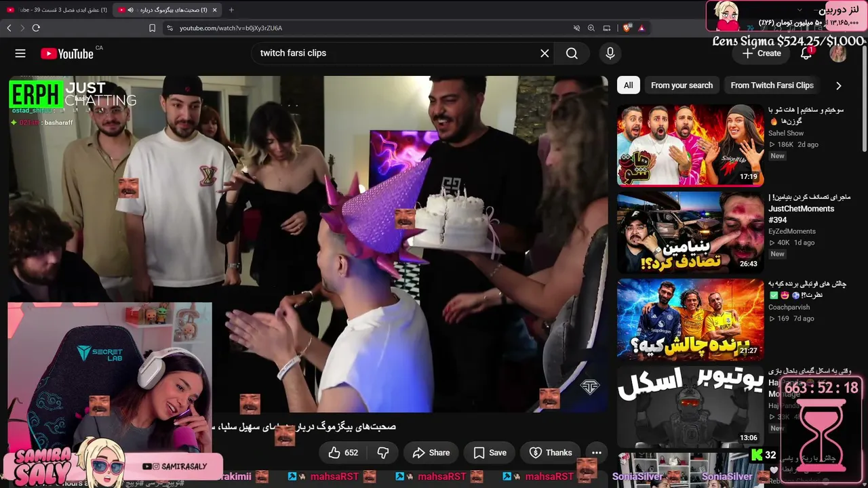This screenshot has height=488, width=868.
Task: Send Thanks to the creator
Action: (551, 453)
